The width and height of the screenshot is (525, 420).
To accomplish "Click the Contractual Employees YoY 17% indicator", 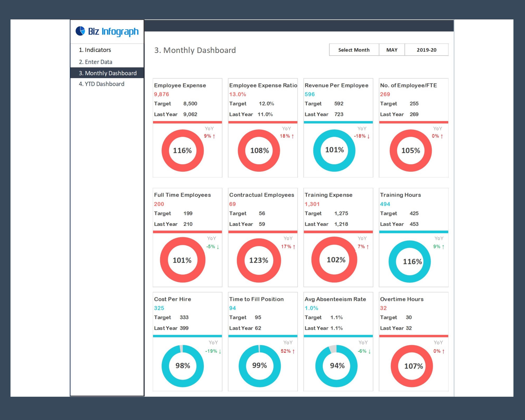I will coord(288,247).
